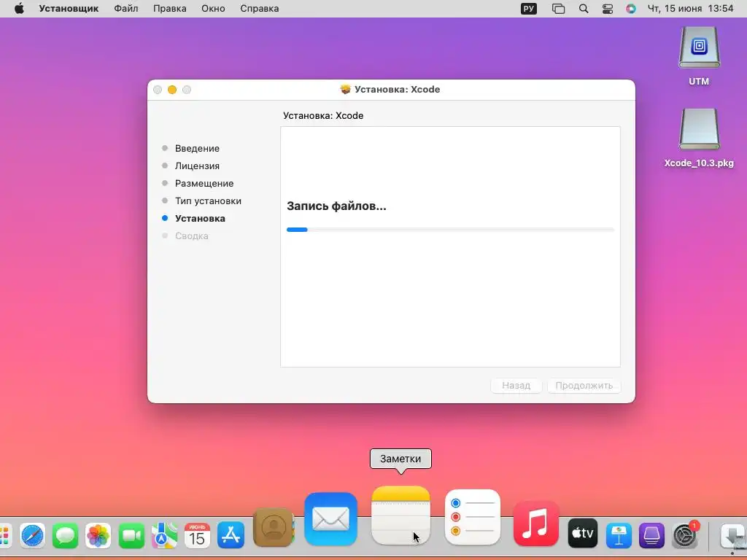Open Downloads stack in dock

732,536
